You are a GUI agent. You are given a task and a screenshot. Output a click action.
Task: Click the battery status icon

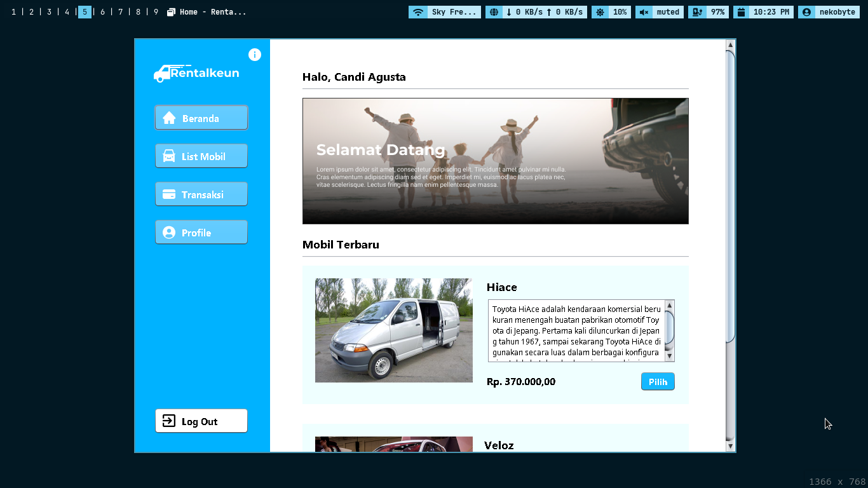(x=697, y=12)
